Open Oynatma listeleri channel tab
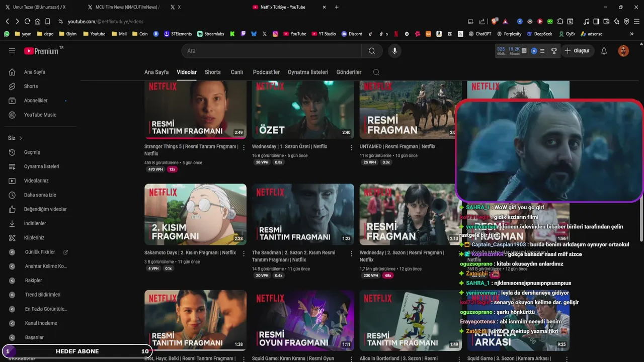 [x=308, y=72]
